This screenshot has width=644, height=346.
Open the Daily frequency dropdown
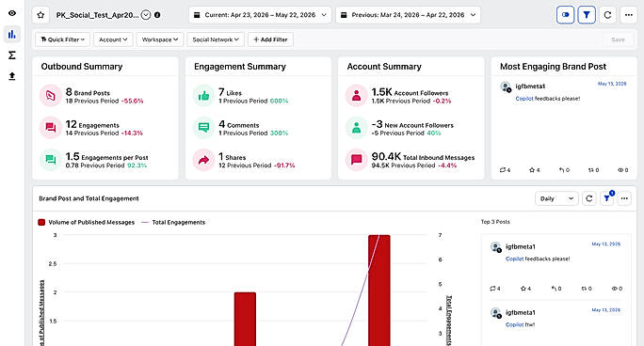click(556, 198)
